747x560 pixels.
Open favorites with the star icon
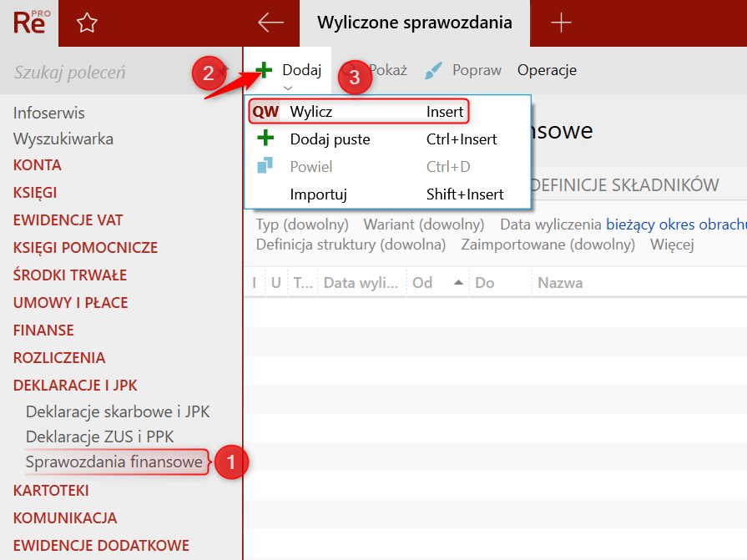(x=87, y=23)
